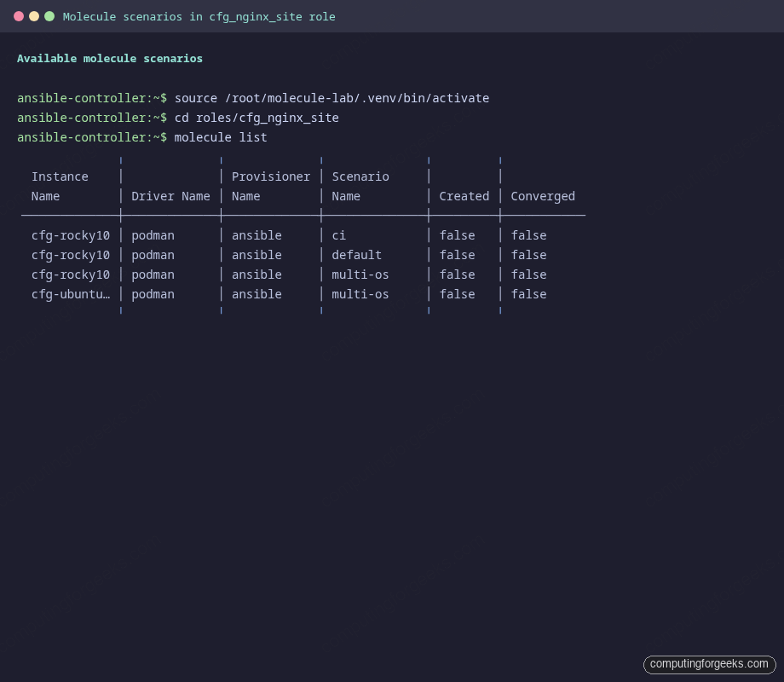Click the red traffic light window control
The width and height of the screenshot is (784, 682).
coord(18,14)
